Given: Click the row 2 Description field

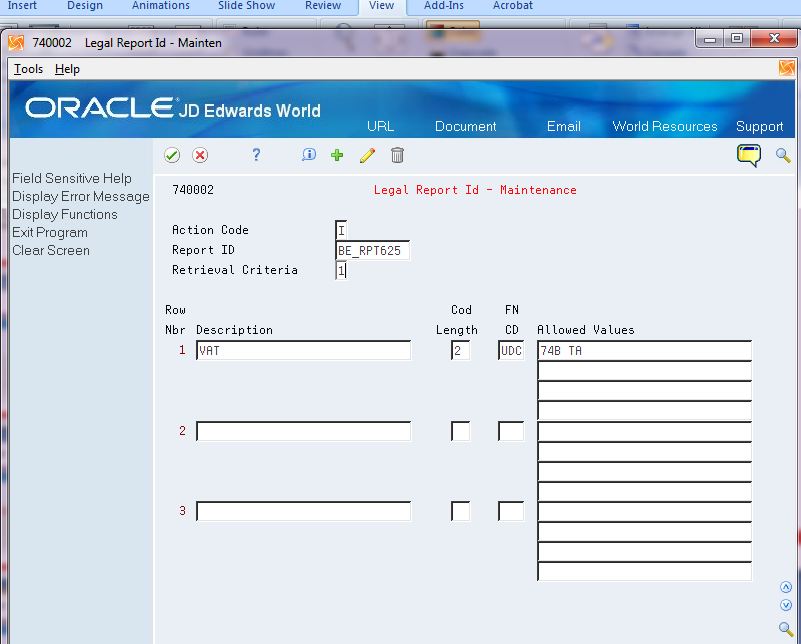Looking at the screenshot, I should coord(303,431).
